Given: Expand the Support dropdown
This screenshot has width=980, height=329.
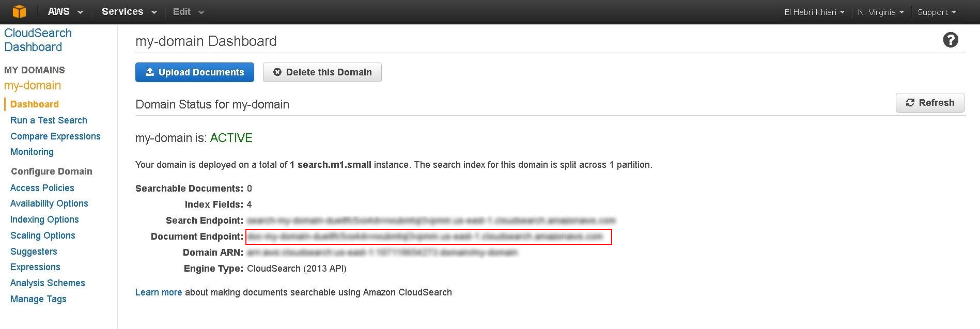Looking at the screenshot, I should tap(936, 11).
